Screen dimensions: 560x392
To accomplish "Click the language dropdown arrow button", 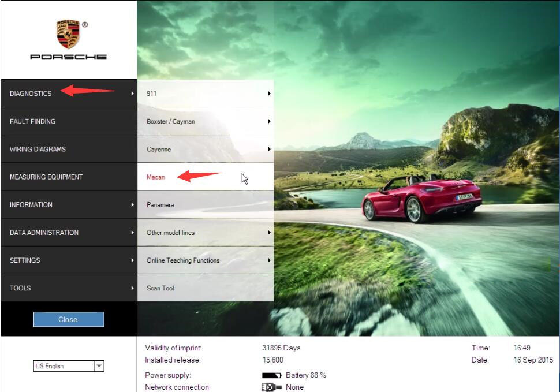I will tap(99, 366).
